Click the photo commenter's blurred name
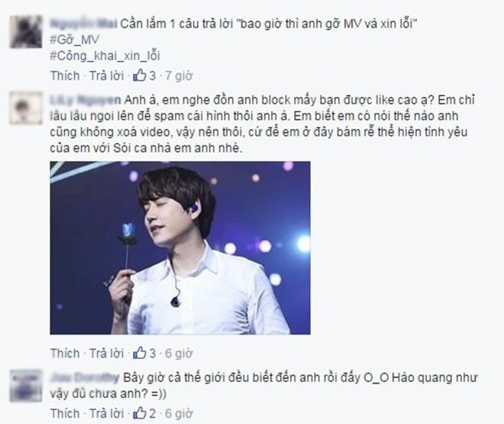This screenshot has height=424, width=504. (x=86, y=100)
